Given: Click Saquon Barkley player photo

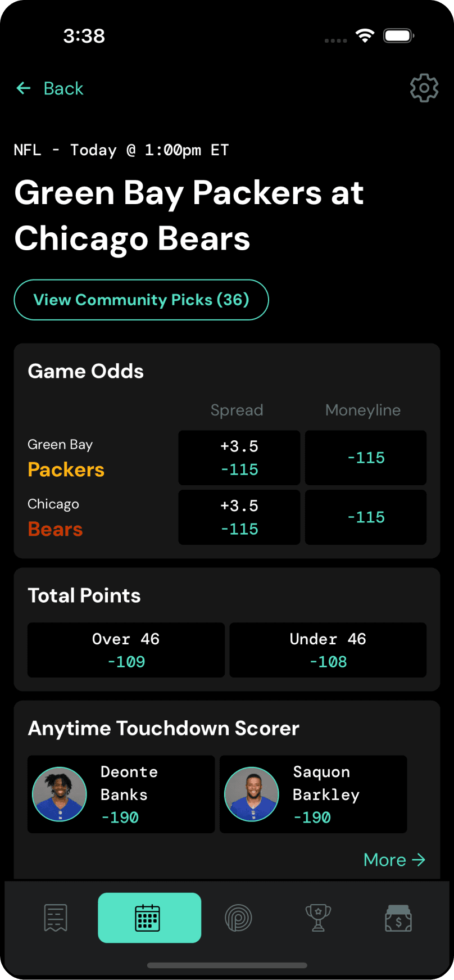Looking at the screenshot, I should coord(251,794).
